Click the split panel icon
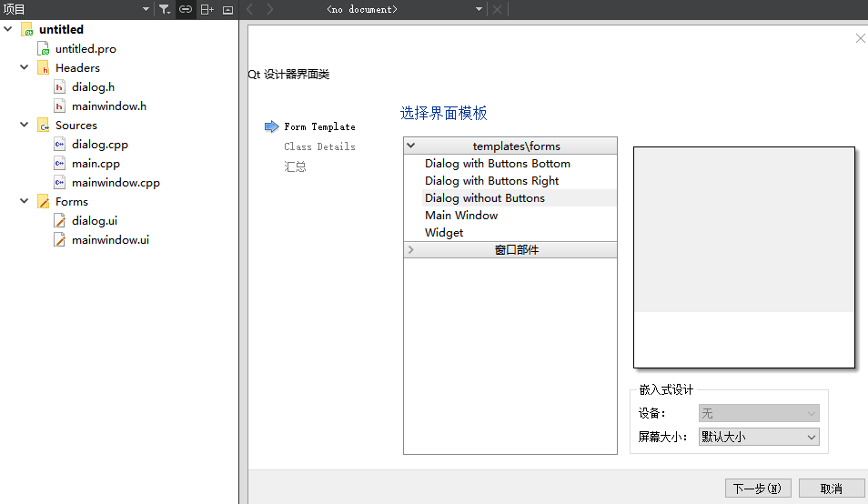This screenshot has height=504, width=868. tap(207, 9)
